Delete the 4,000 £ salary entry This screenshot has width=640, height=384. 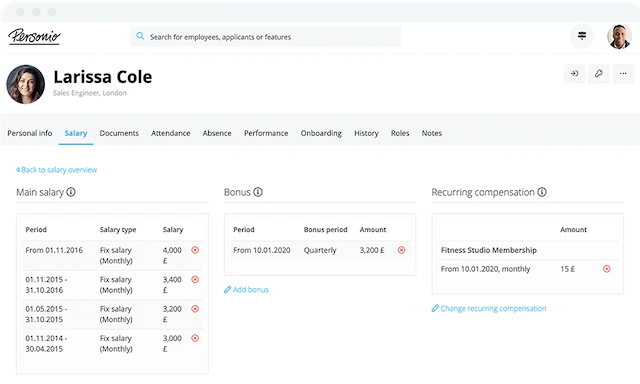pos(195,250)
